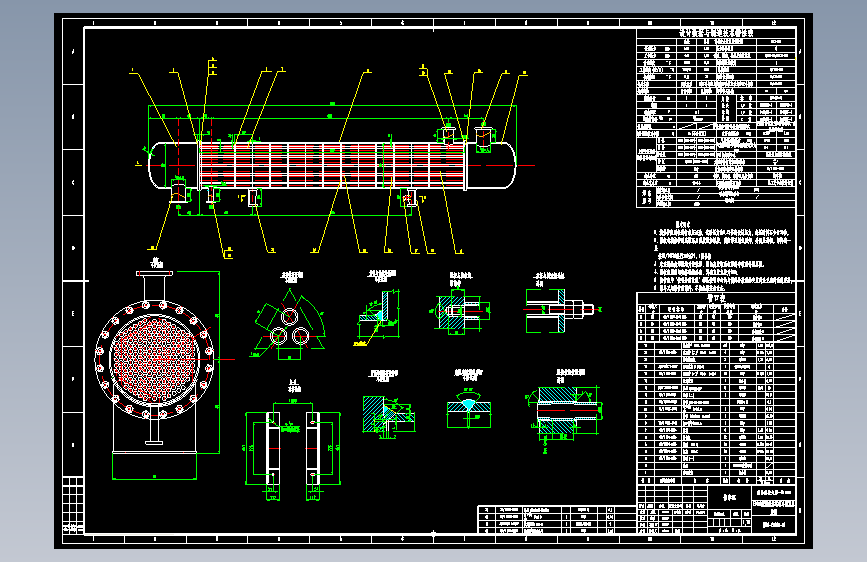
Task: Select the cyan corner fillet weld detail
Action: coord(379,314)
